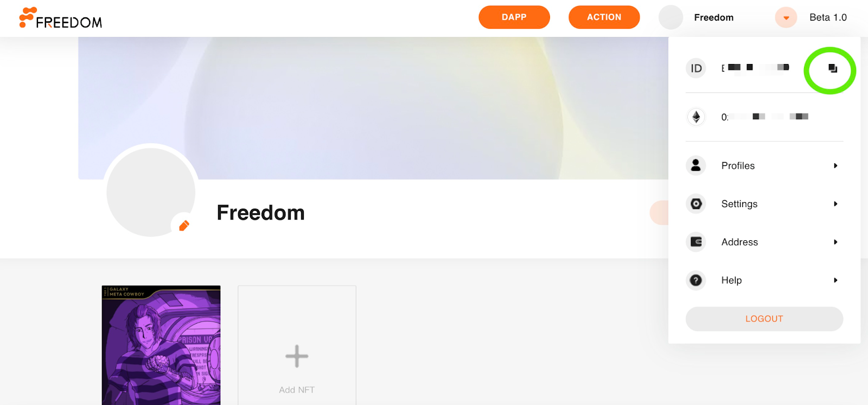Click the ACTION button
Image resolution: width=868 pixels, height=405 pixels.
604,17
